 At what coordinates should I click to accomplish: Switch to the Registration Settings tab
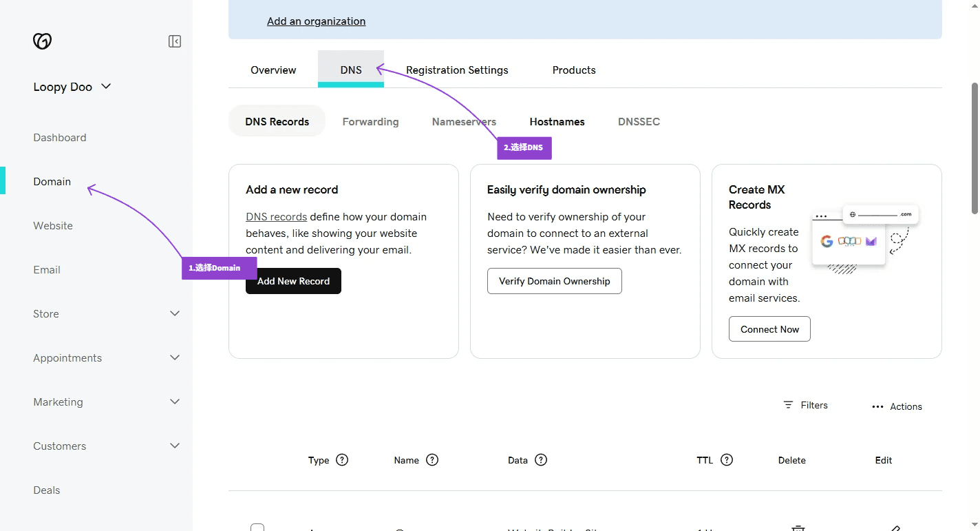click(457, 70)
